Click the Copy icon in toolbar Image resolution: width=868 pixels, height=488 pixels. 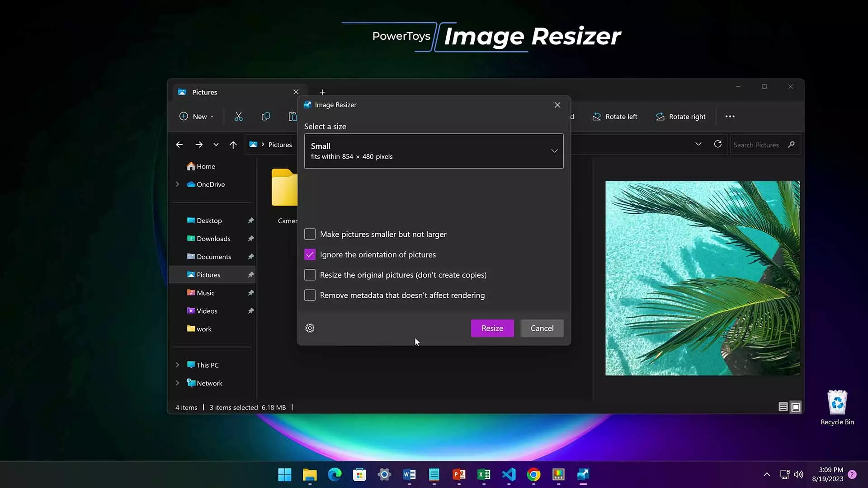[266, 117]
